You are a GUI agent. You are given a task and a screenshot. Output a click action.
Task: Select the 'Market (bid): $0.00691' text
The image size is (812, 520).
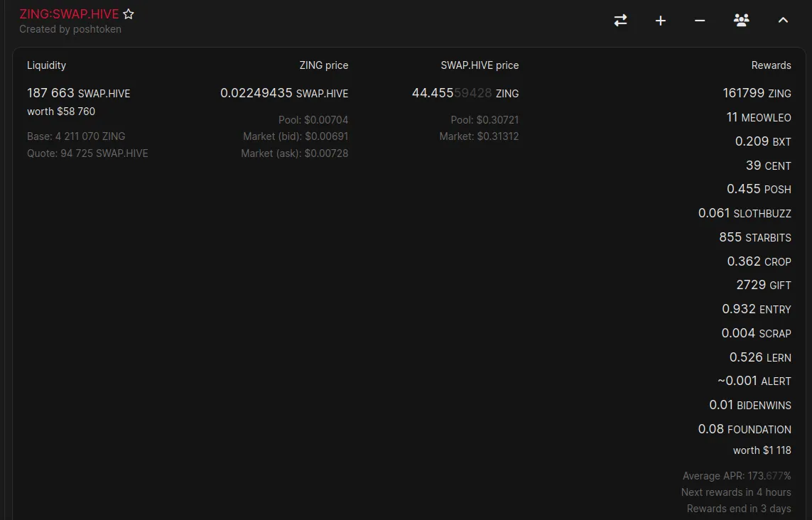(296, 136)
